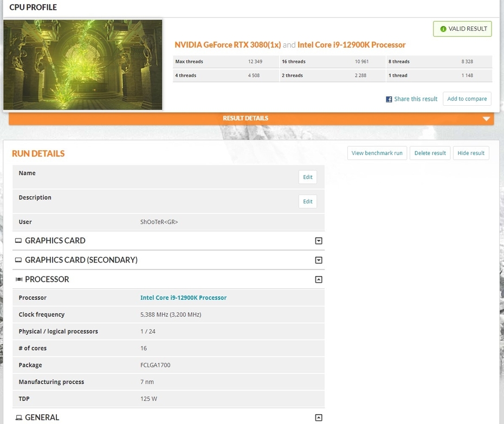
Task: Click the package value FCLGA1700
Action: 155,365
